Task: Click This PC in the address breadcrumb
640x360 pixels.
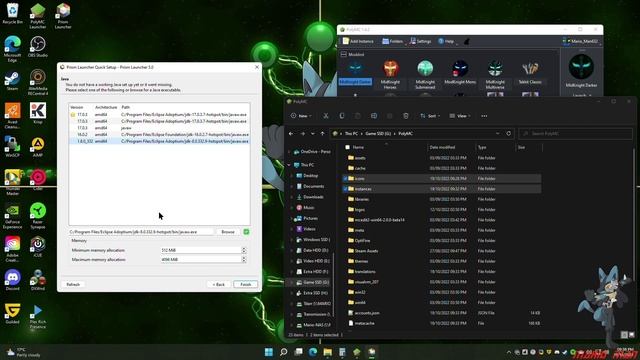Action: 351,133
